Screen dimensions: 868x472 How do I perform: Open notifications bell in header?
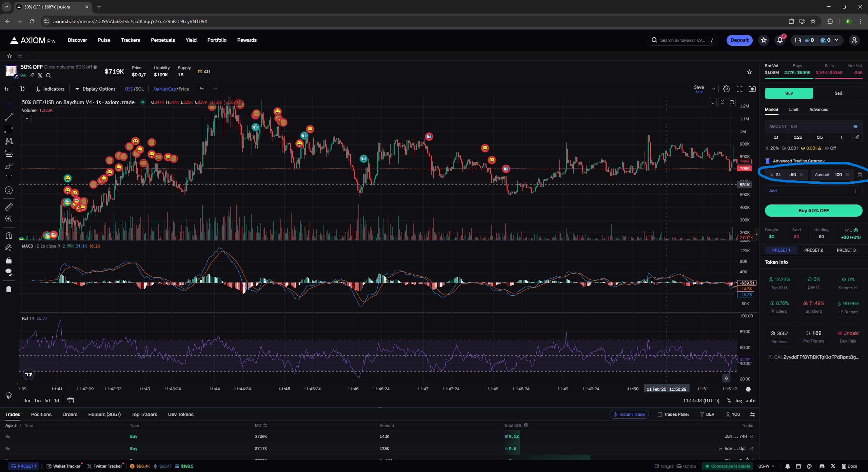tap(780, 40)
